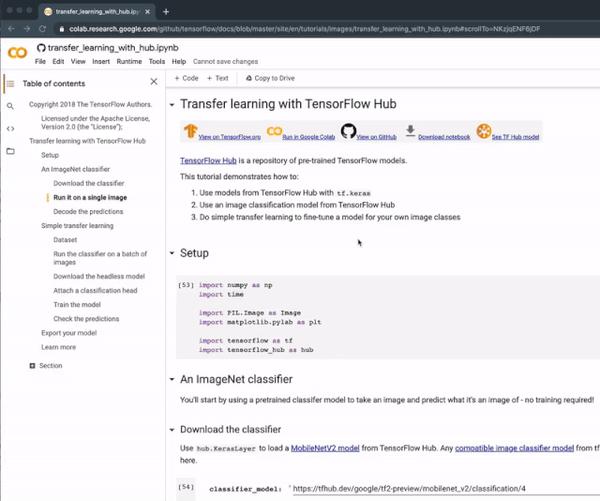600x501 pixels.
Task: Collapse the Download the classifier section
Action: click(172, 429)
